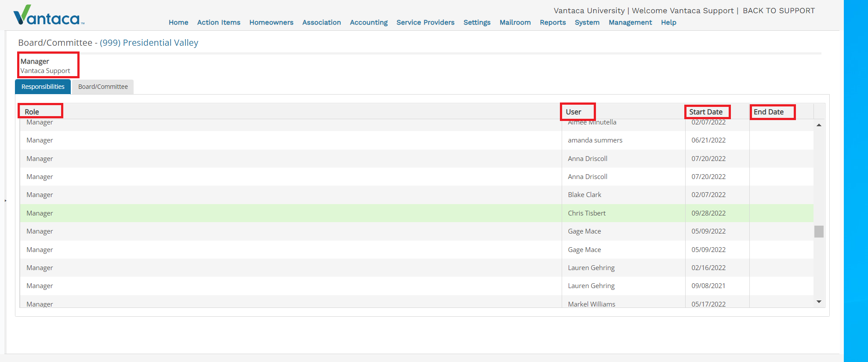Click the left edge panel expander arrow
The image size is (868, 362).
point(5,201)
